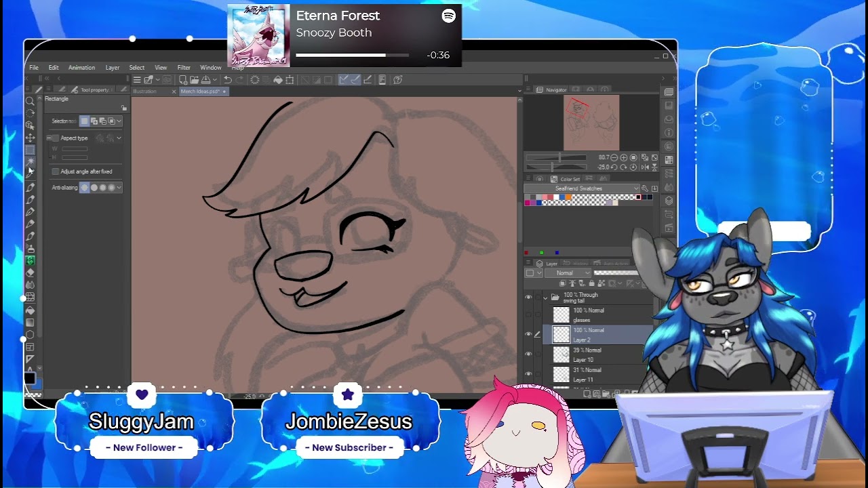
Task: Select the Move layer tool
Action: [31, 138]
